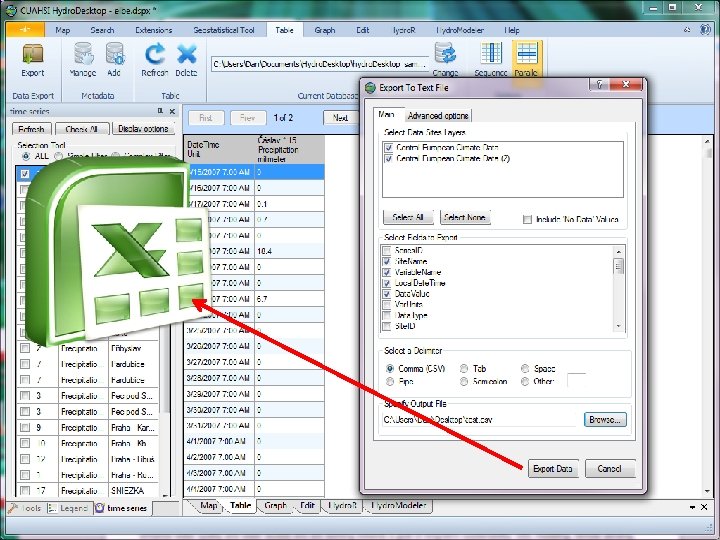Open the Extensions ribbon tab
The height and width of the screenshot is (540, 720).
(x=153, y=30)
